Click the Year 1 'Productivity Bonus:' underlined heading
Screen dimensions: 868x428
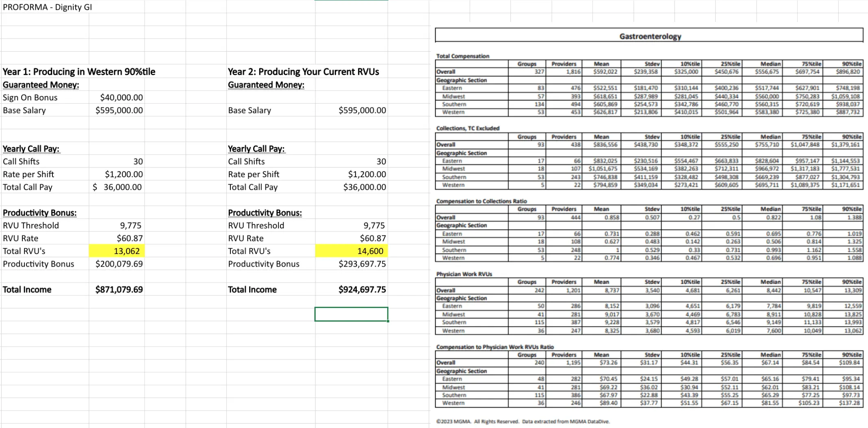coord(39,213)
